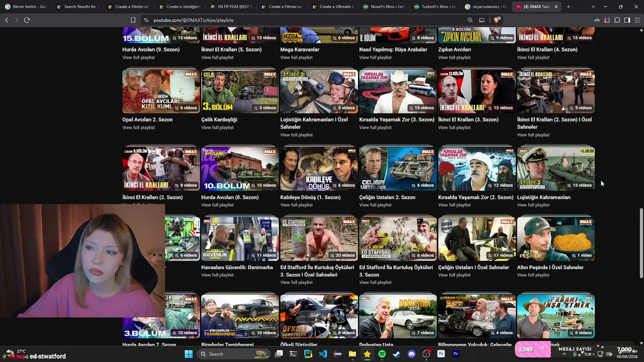Go back to the previous page
644x362 pixels.
[7, 20]
